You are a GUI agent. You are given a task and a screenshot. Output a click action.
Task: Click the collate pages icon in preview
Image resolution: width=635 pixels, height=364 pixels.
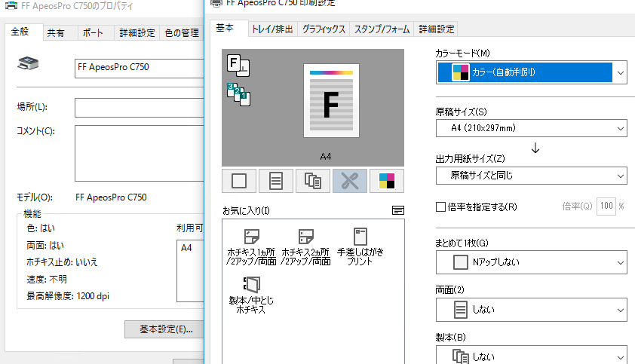pos(238,94)
